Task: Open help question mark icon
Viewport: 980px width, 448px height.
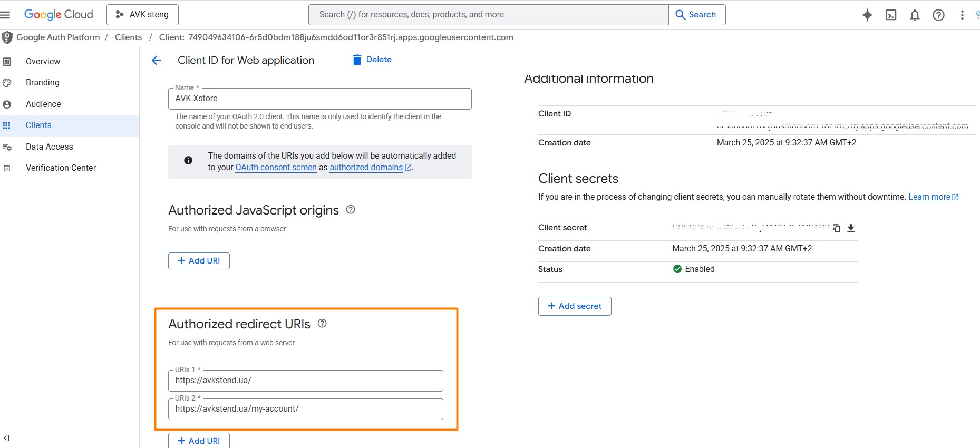Action: pos(938,15)
